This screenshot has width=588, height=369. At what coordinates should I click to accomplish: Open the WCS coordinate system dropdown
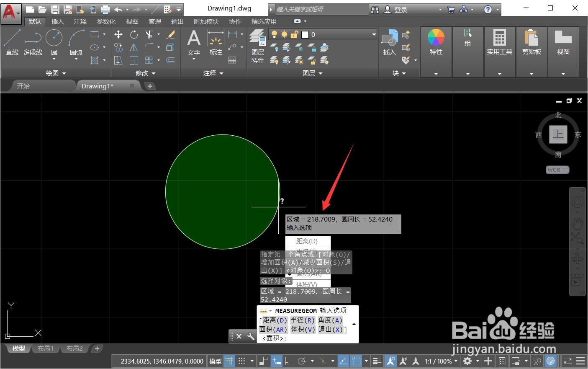coord(558,170)
